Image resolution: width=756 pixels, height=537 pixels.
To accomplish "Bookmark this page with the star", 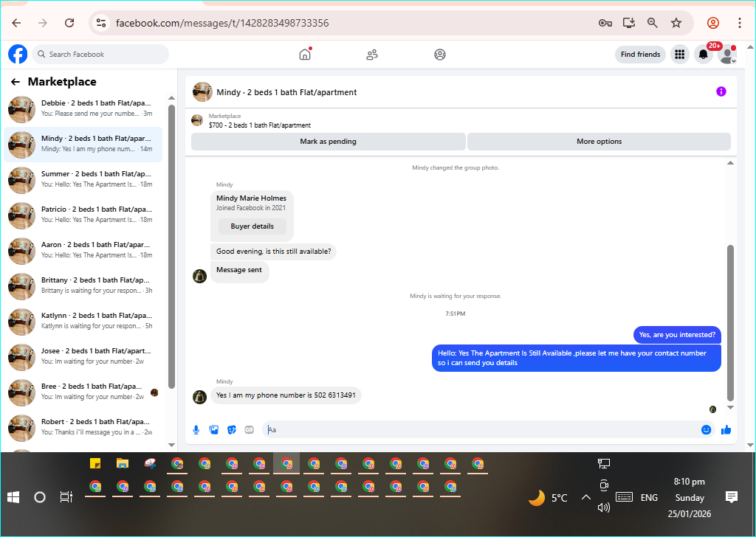I will coord(676,23).
